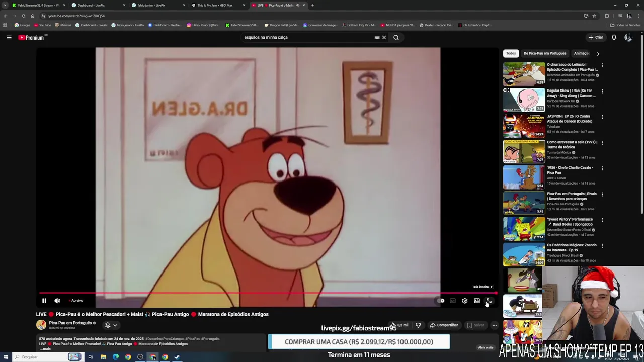
Task: Open options for JASPION EP 26 video
Action: pos(602,117)
